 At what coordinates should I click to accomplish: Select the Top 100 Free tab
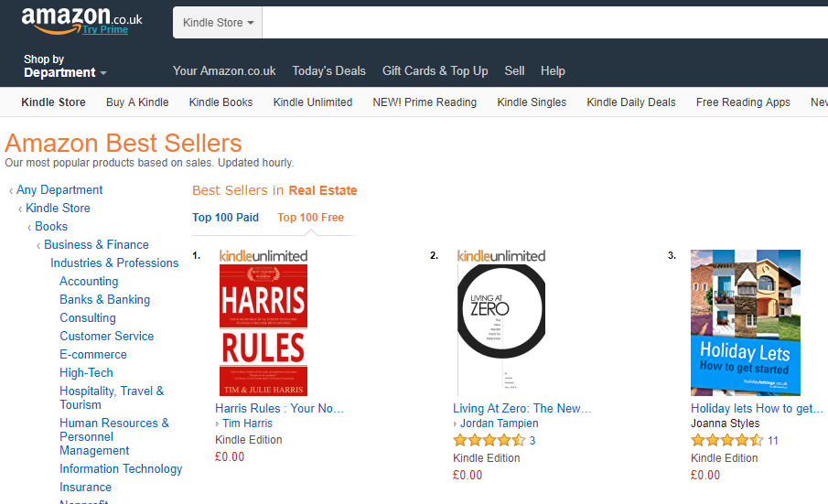point(310,218)
